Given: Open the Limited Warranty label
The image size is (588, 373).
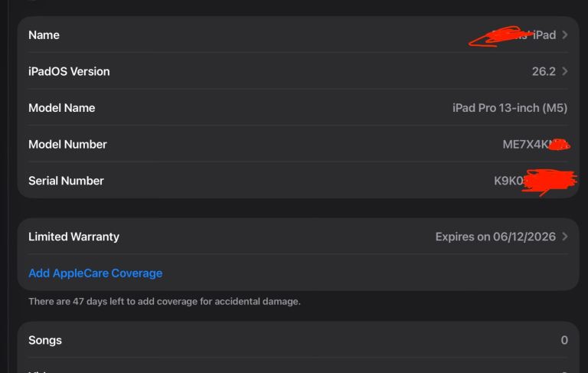Looking at the screenshot, I should 73,237.
